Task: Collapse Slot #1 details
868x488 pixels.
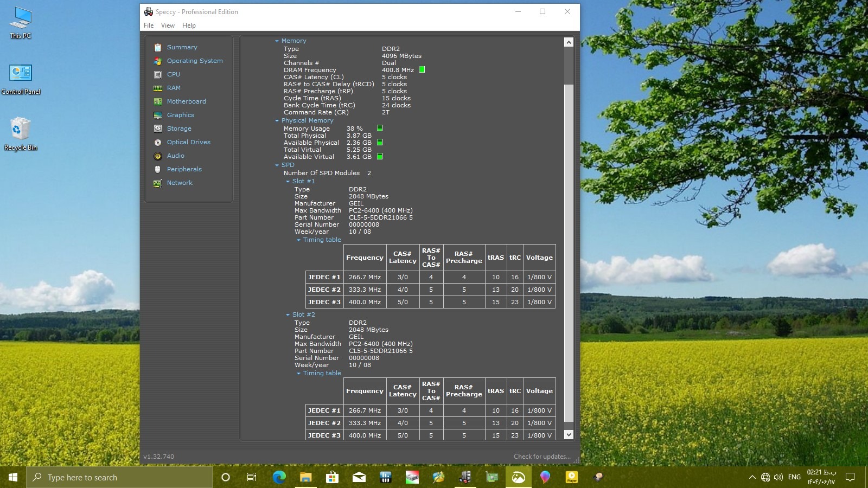Action: click(x=288, y=182)
